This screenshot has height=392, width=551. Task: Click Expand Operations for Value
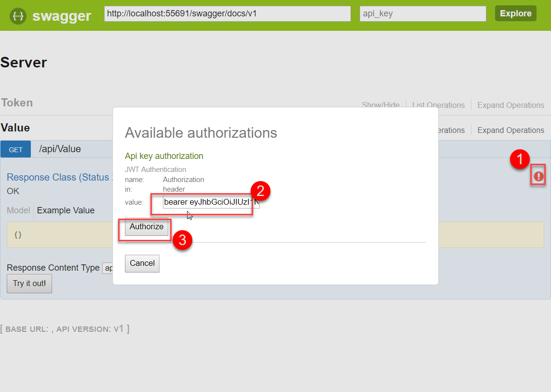tap(511, 130)
